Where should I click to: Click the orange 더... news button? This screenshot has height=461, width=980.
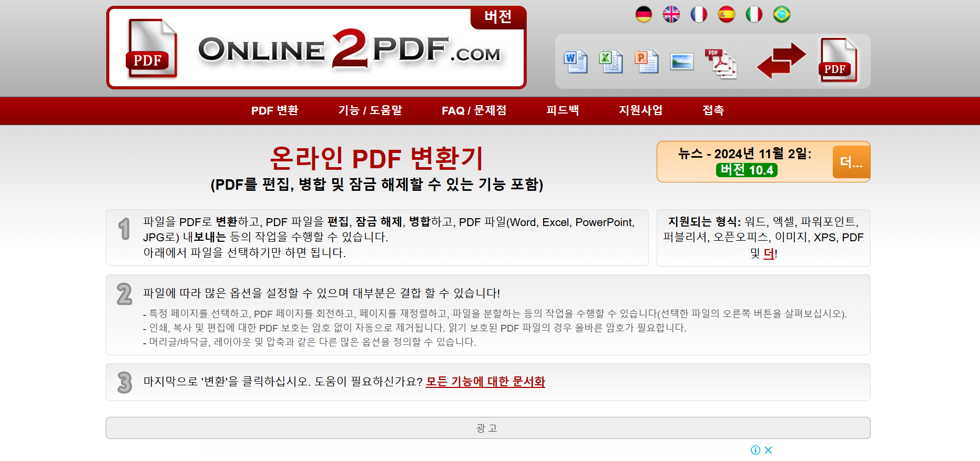851,162
